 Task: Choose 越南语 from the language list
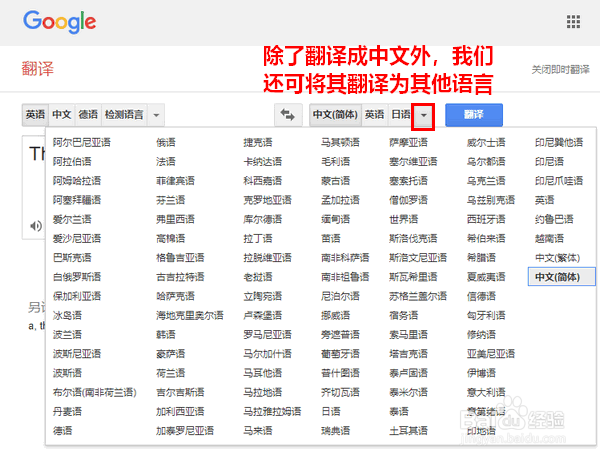click(x=549, y=239)
